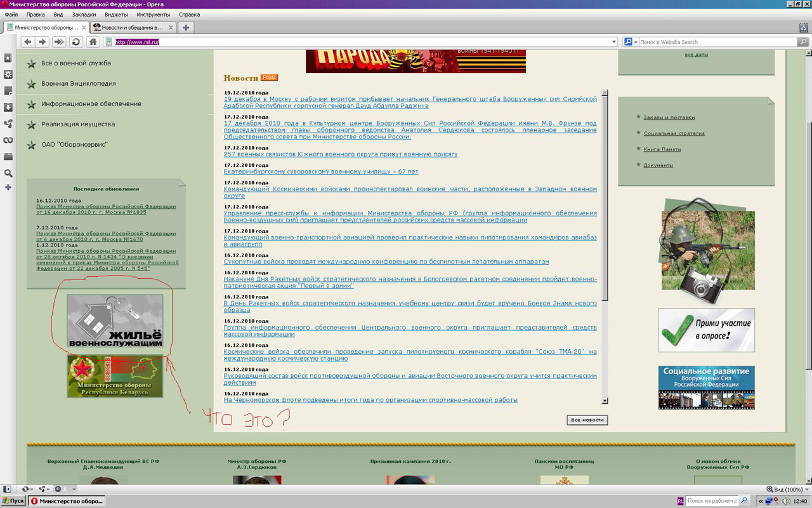
Task: Toggle the sidebar panel visibility button
Action: pos(8,489)
